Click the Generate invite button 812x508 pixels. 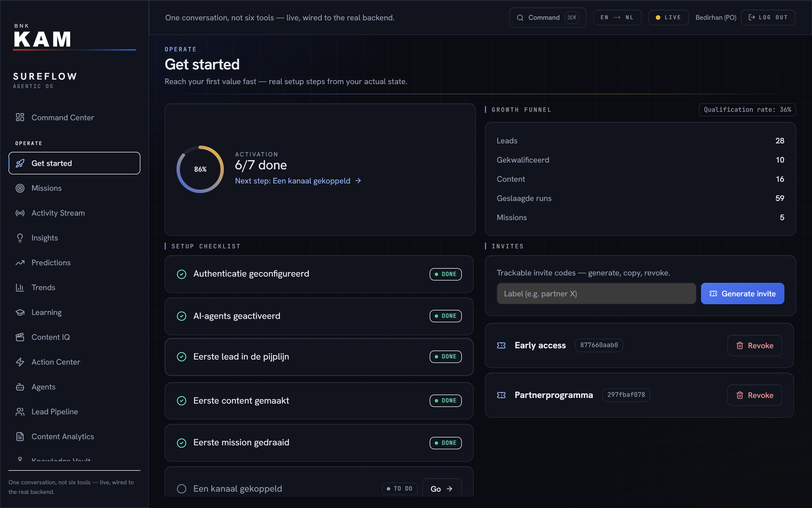point(742,293)
